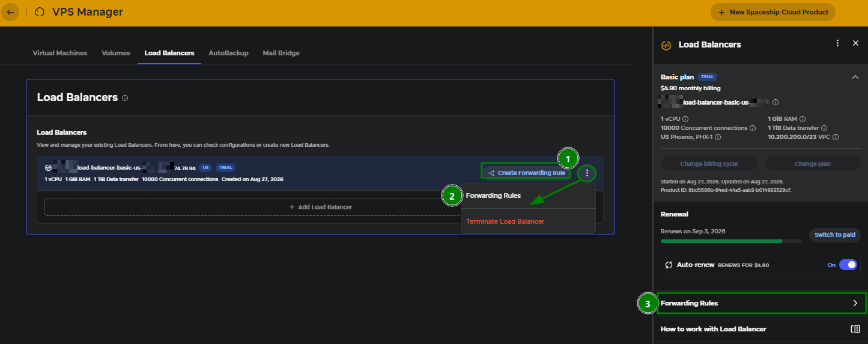The height and width of the screenshot is (344, 868).
Task: Open the AutoBackup tab
Action: [228, 53]
